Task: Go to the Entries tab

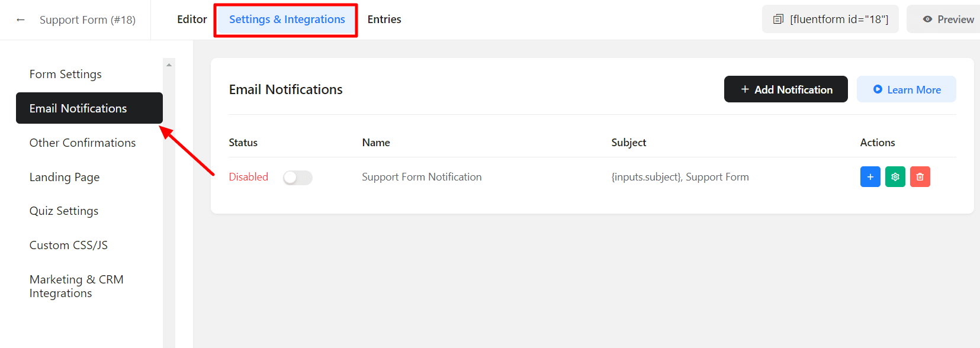Action: (384, 20)
